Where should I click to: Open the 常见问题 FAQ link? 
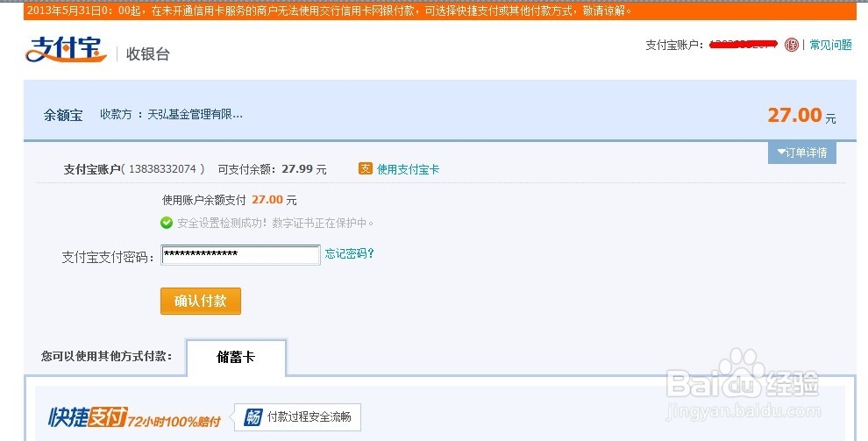[x=830, y=45]
